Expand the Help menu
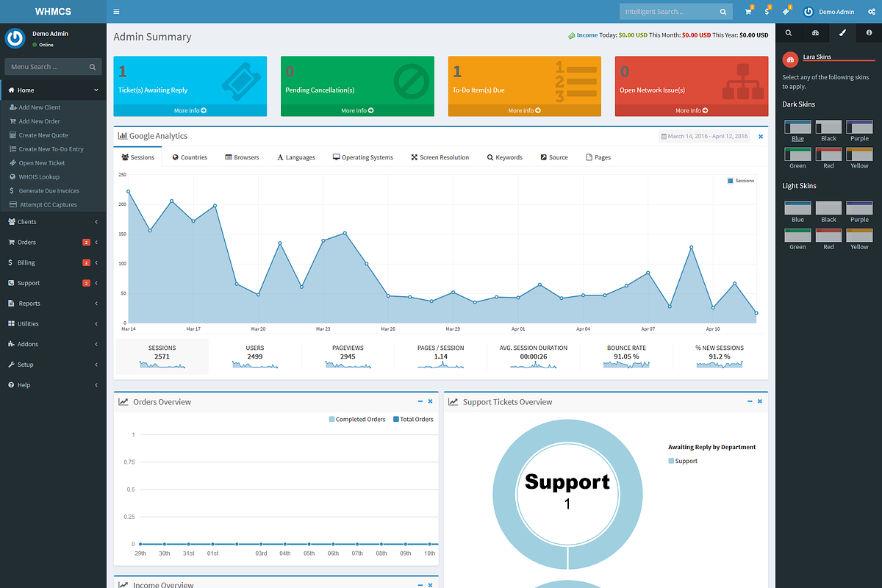882x588 pixels. pyautogui.click(x=53, y=385)
